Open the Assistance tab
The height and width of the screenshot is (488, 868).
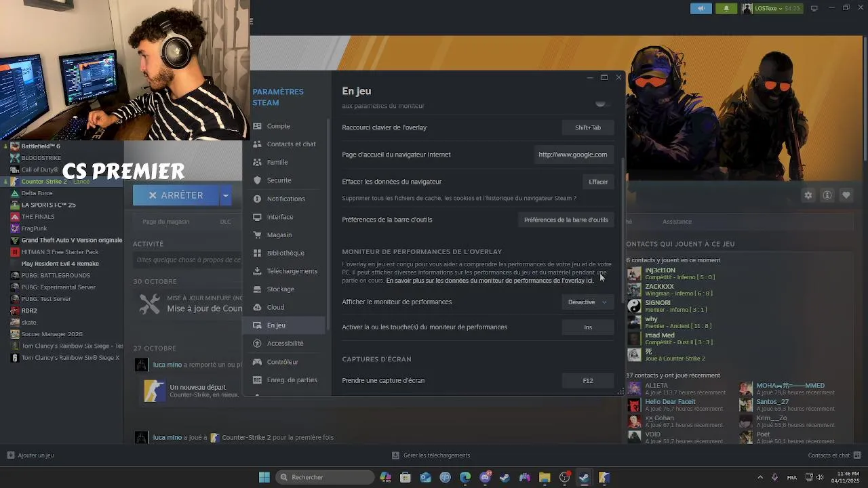(677, 222)
